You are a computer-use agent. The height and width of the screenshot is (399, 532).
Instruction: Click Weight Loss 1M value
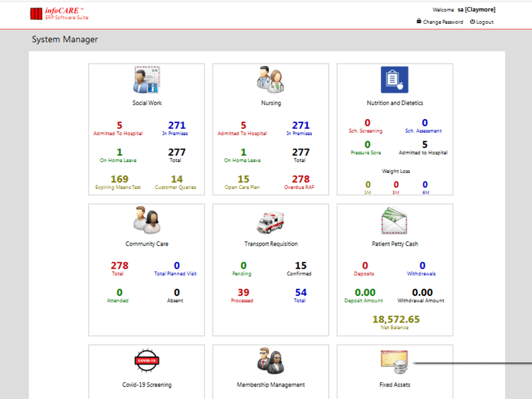368,185
